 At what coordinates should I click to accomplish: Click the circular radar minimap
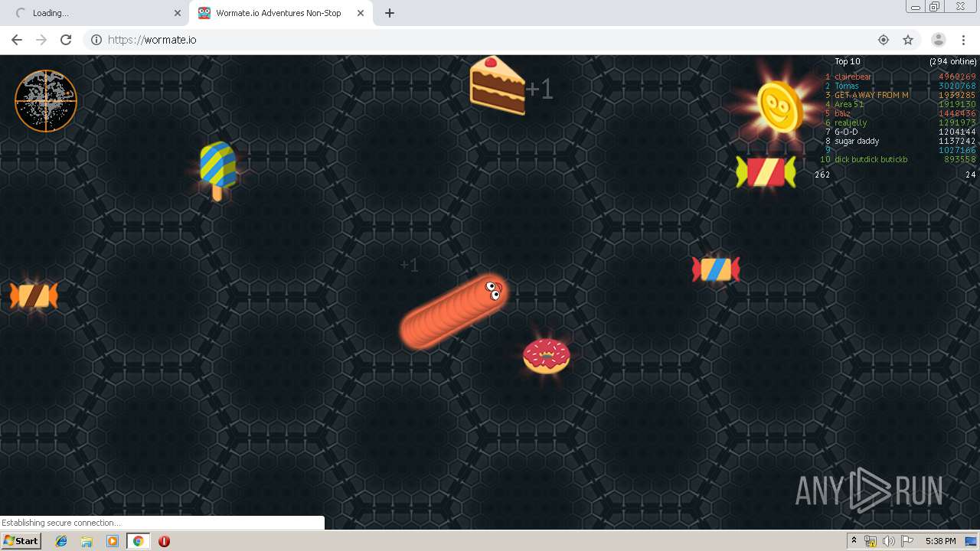pyautogui.click(x=46, y=101)
